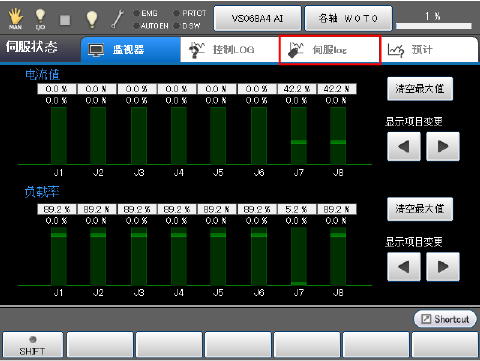Click the DSW indicator lamp
The image size is (480, 361).
(x=177, y=26)
